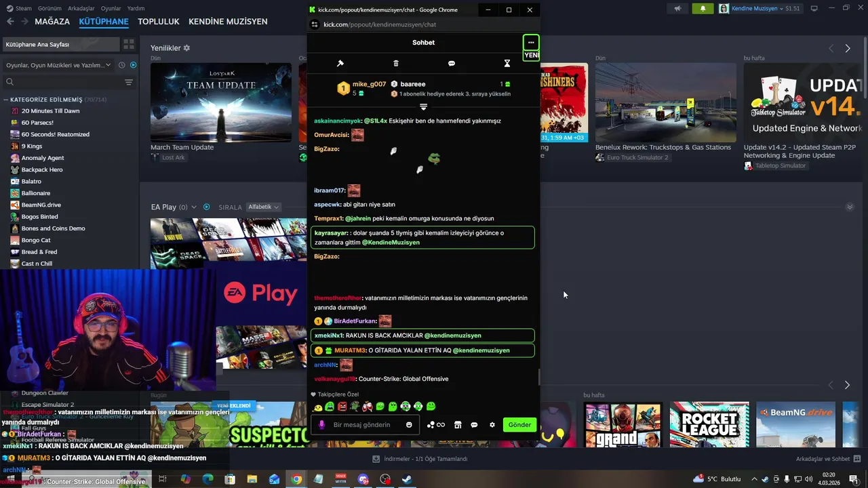Click mike_g007 in gift leaderboard
The width and height of the screenshot is (868, 488).
[369, 84]
